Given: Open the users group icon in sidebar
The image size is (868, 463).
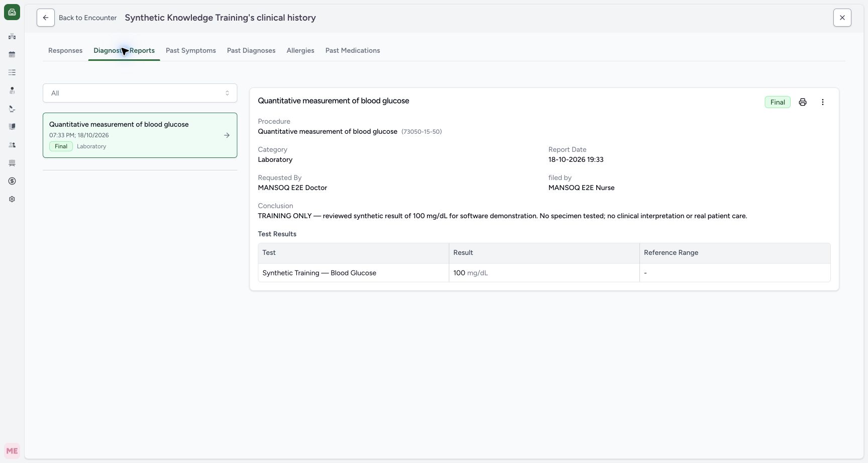Looking at the screenshot, I should point(12,145).
